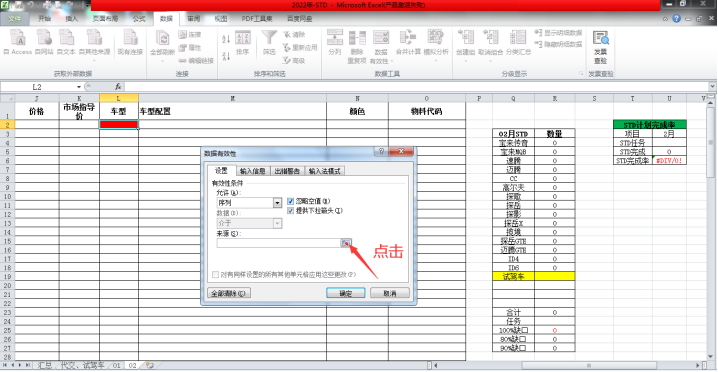Click the 全部清除 button
This screenshot has height=372, width=718.
click(228, 293)
